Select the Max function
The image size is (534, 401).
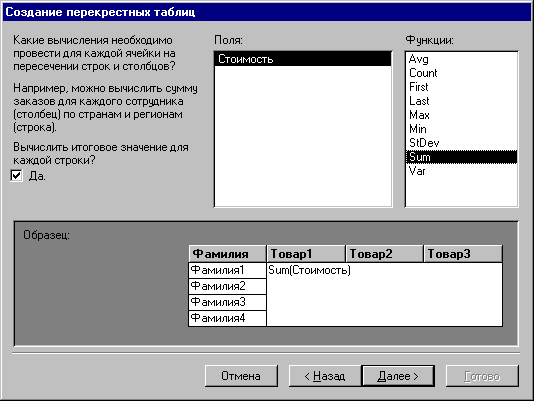click(461, 115)
